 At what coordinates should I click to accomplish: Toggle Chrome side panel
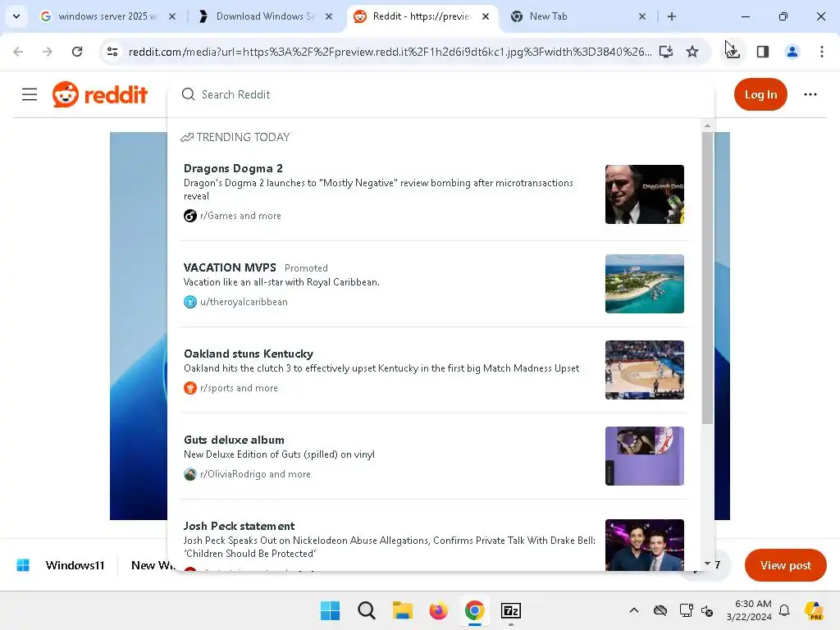pos(763,52)
